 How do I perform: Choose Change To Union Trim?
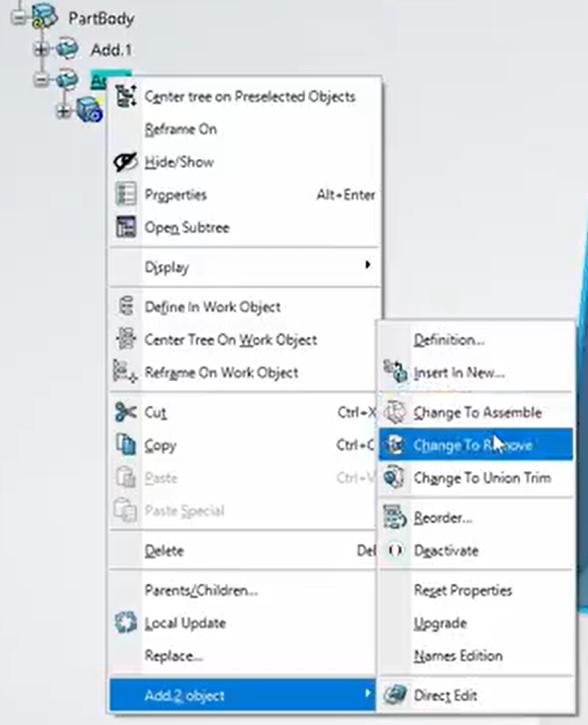(x=477, y=477)
